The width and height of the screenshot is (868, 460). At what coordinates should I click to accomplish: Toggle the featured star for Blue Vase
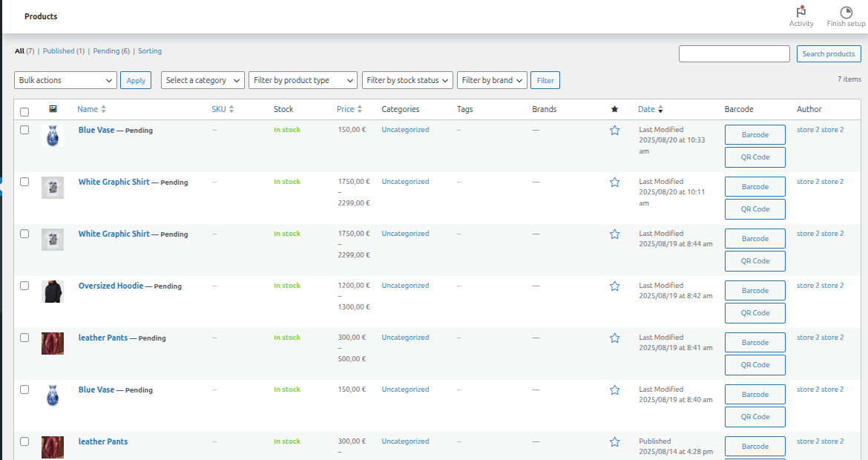(x=614, y=130)
